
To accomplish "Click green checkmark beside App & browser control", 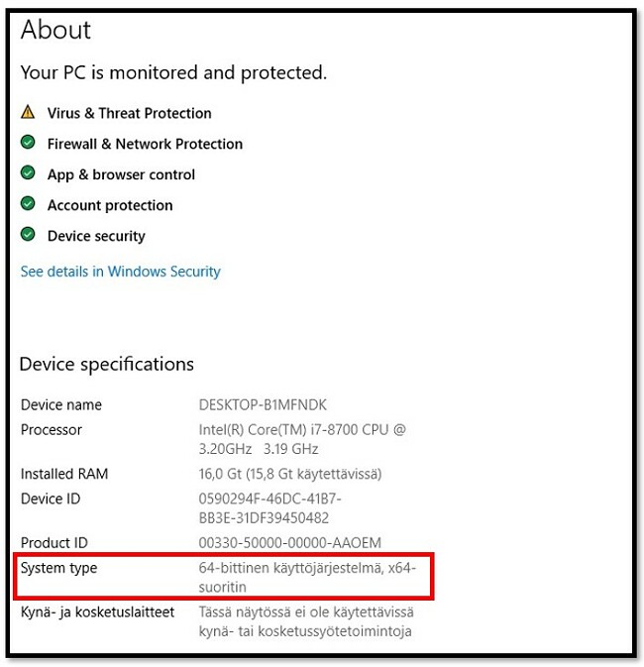I will (x=28, y=173).
